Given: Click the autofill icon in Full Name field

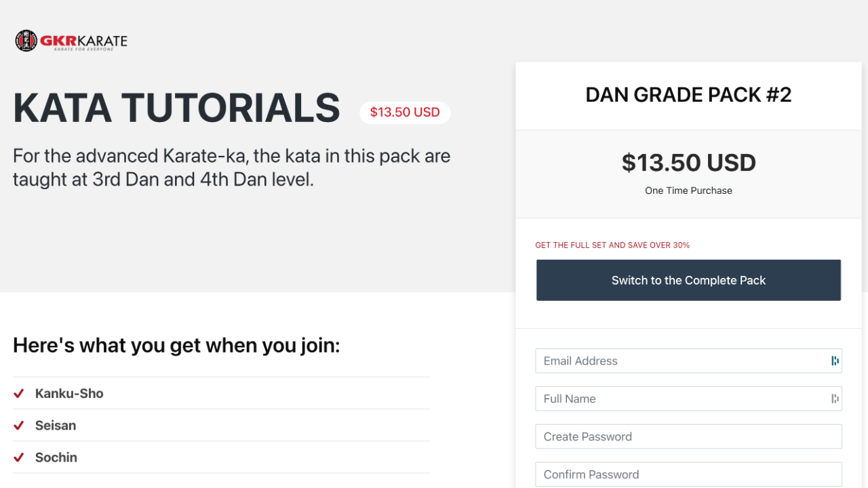Looking at the screenshot, I should coord(835,399).
